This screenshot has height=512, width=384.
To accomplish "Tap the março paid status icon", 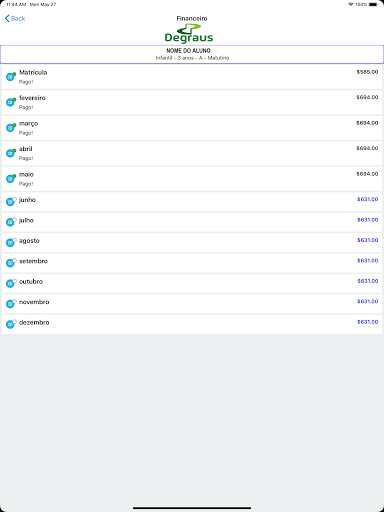I will (x=11, y=127).
